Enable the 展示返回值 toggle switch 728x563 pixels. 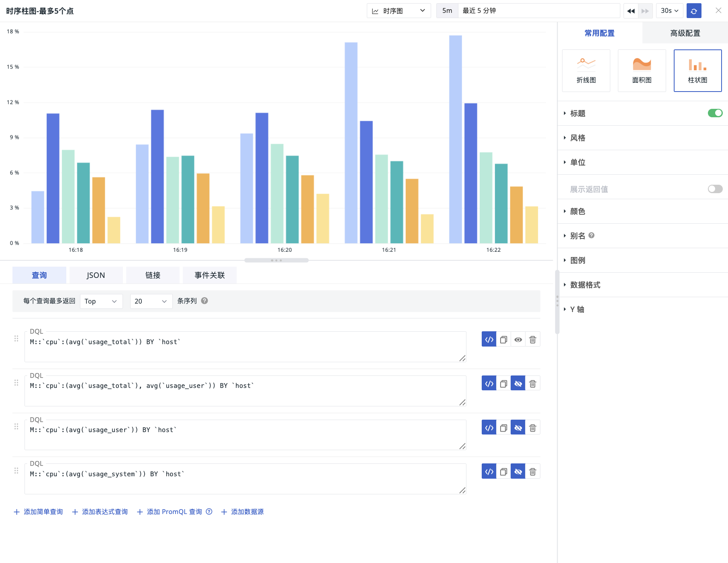pyautogui.click(x=715, y=189)
